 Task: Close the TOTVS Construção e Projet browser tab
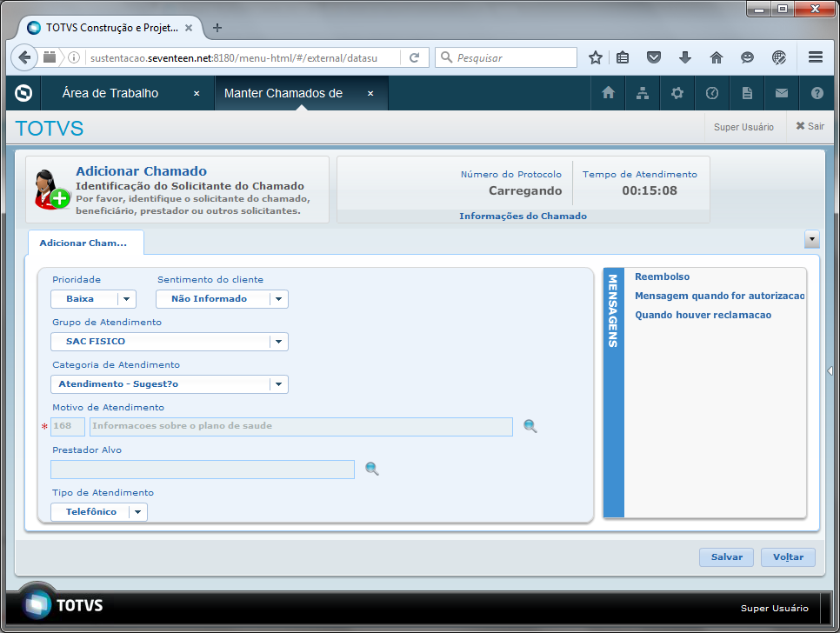coord(189,28)
